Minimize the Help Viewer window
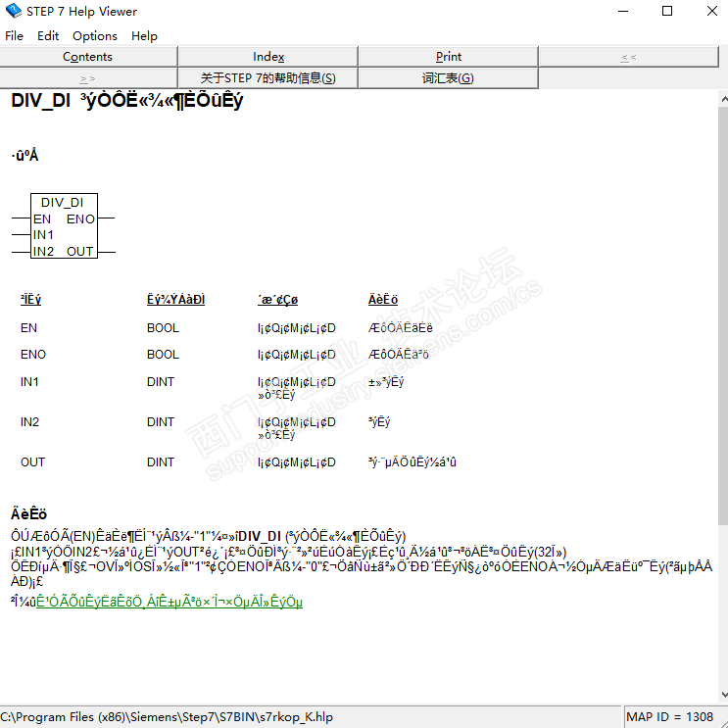Image resolution: width=728 pixels, height=728 pixels. [623, 11]
